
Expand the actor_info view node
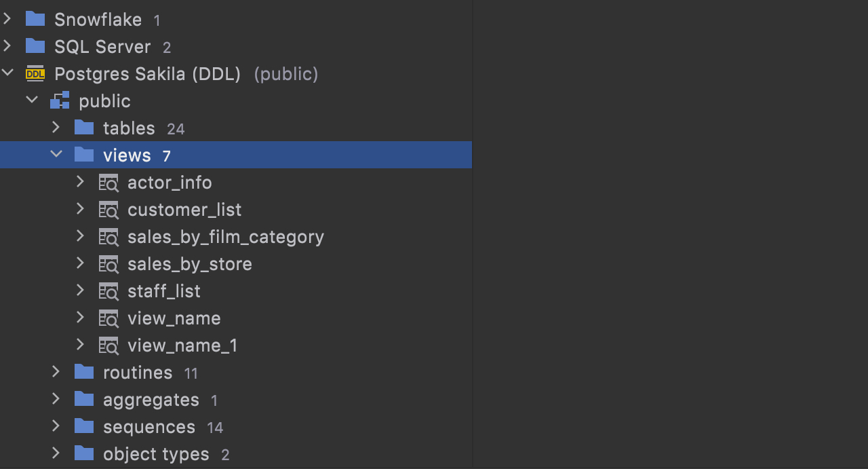(80, 182)
